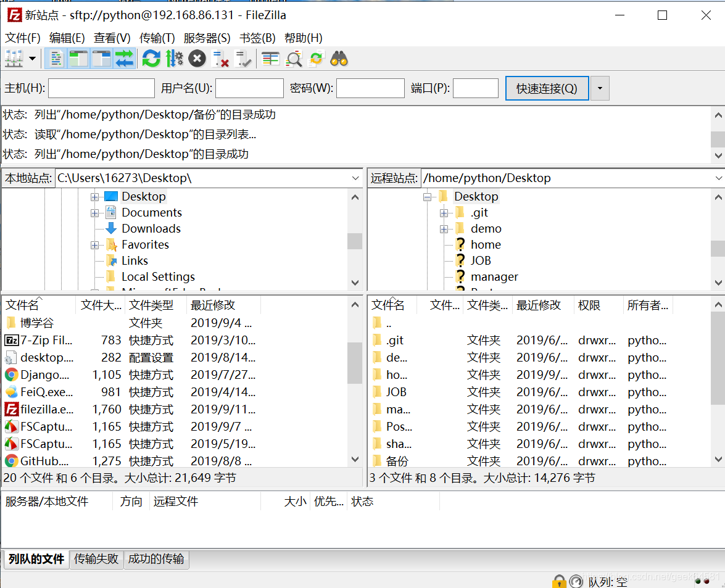Open the 编辑(E) menu
This screenshot has width=725, height=588.
[x=67, y=38]
